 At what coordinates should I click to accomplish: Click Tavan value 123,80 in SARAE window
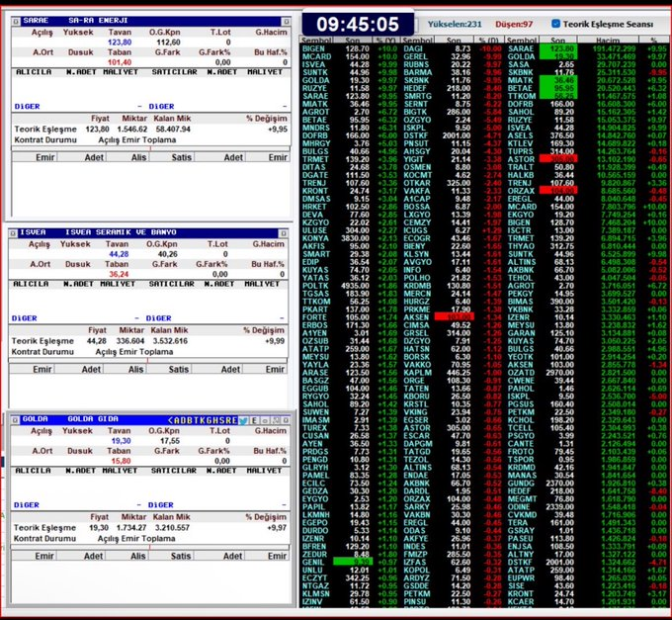pyautogui.click(x=120, y=42)
